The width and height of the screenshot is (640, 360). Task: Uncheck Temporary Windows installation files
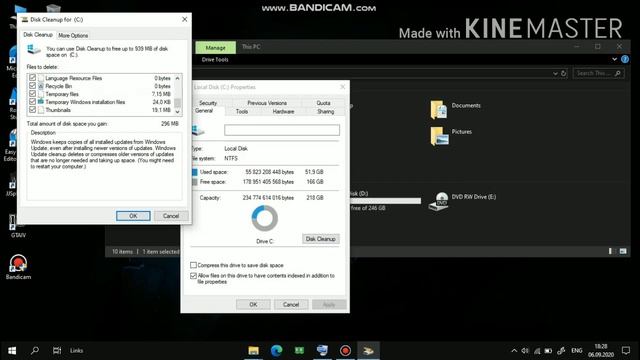(32, 102)
